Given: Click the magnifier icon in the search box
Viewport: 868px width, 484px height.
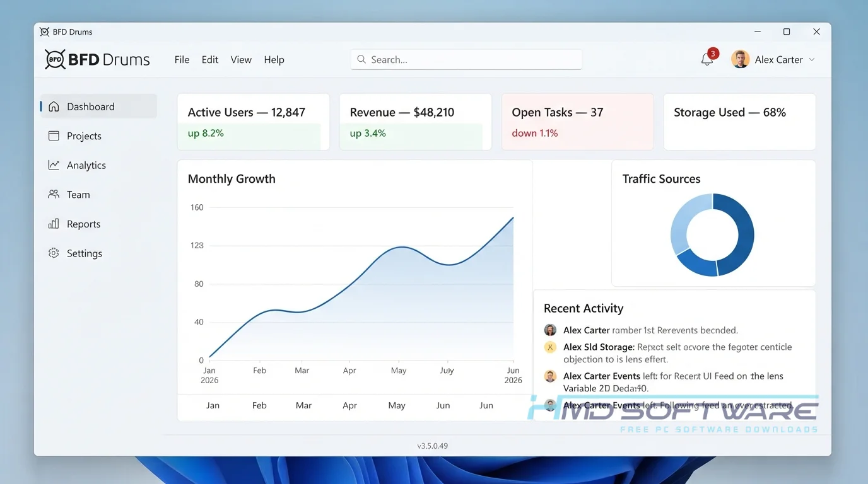Looking at the screenshot, I should coord(361,59).
